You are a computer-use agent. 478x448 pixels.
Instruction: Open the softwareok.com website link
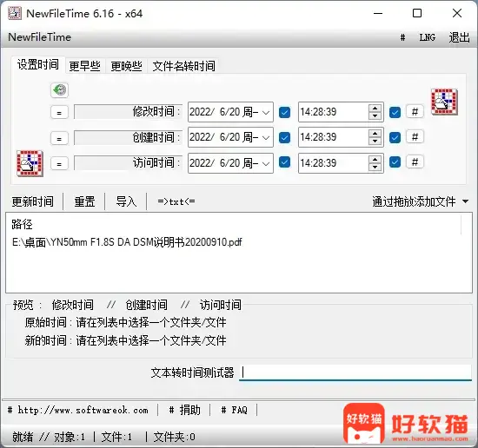point(78,411)
